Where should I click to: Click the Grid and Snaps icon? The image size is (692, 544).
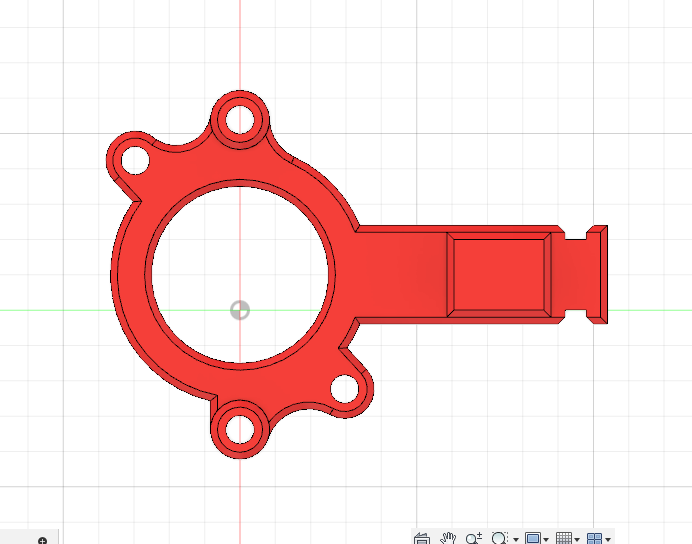click(x=564, y=538)
